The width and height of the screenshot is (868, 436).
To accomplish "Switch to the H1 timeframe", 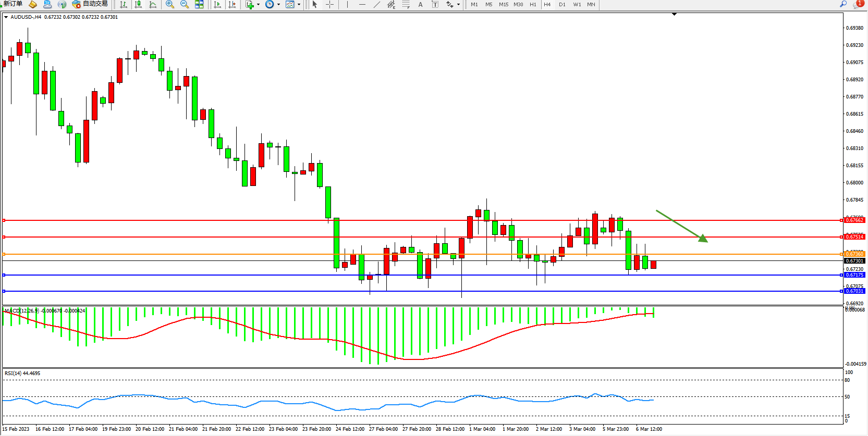I will click(x=533, y=4).
